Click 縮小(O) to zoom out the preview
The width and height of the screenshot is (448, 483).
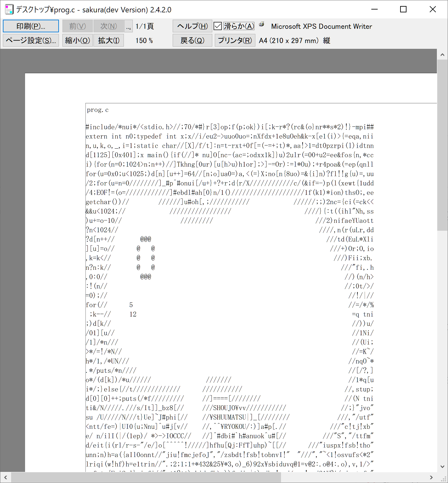click(x=77, y=40)
